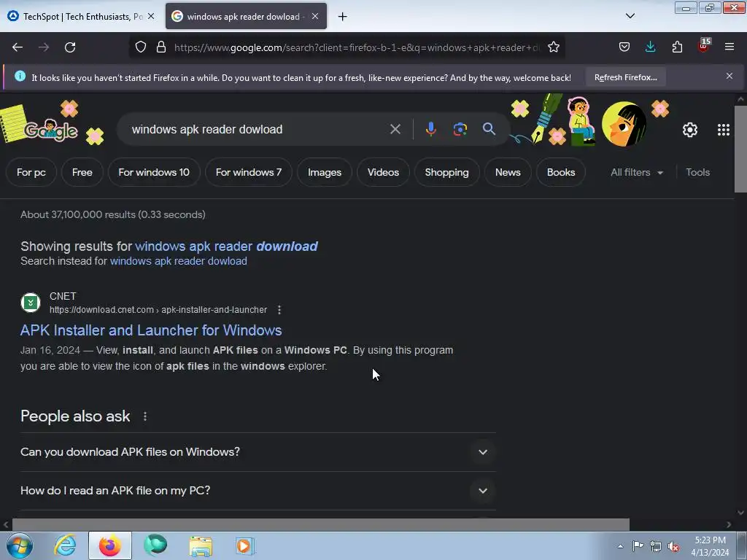
Task: Show hidden system tray icons
Action: tap(620, 546)
